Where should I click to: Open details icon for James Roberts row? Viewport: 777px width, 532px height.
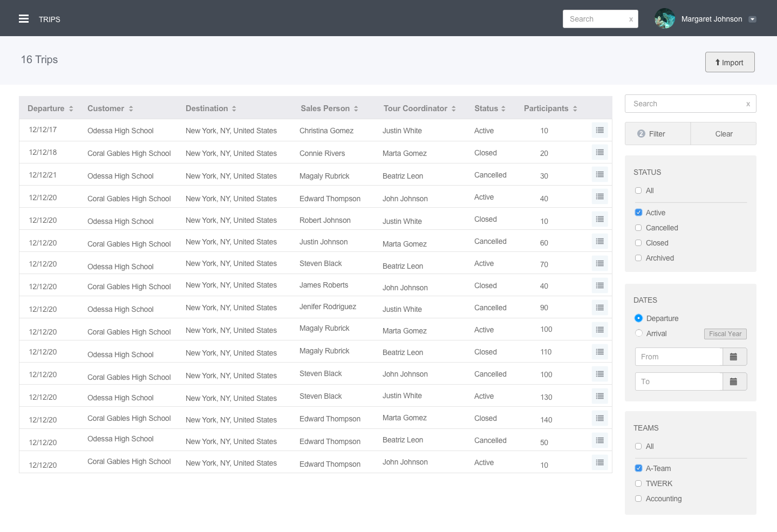599,285
